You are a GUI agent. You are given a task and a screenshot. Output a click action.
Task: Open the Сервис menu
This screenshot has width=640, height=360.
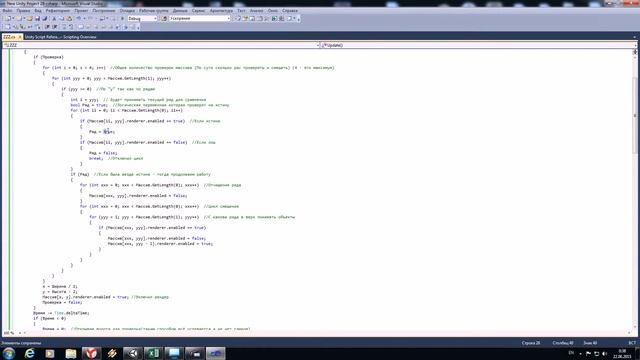point(198,11)
